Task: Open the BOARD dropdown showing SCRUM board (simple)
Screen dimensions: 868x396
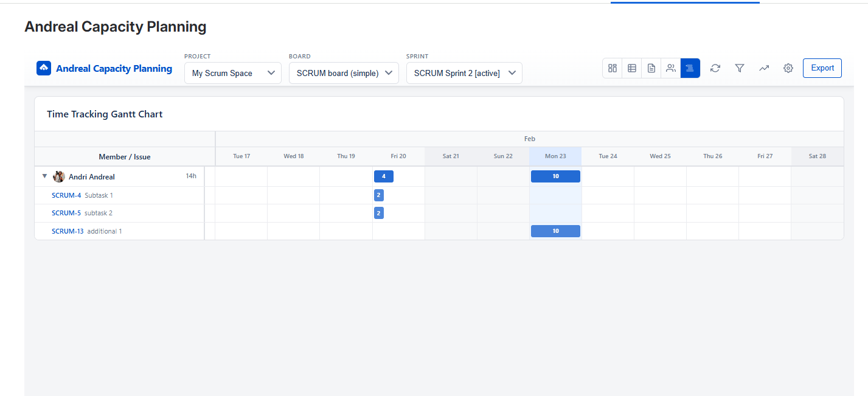Action: pyautogui.click(x=344, y=72)
